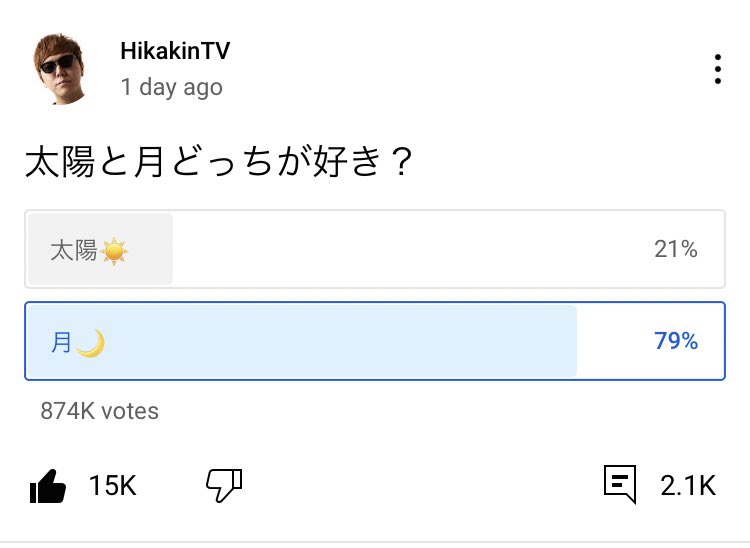This screenshot has width=750, height=548.
Task: Click the sun emoji in the poll
Action: click(114, 251)
